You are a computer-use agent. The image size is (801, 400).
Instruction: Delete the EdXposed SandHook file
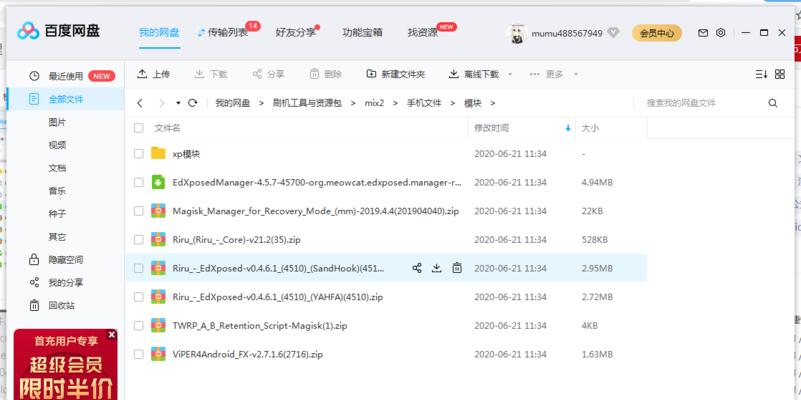click(x=457, y=268)
